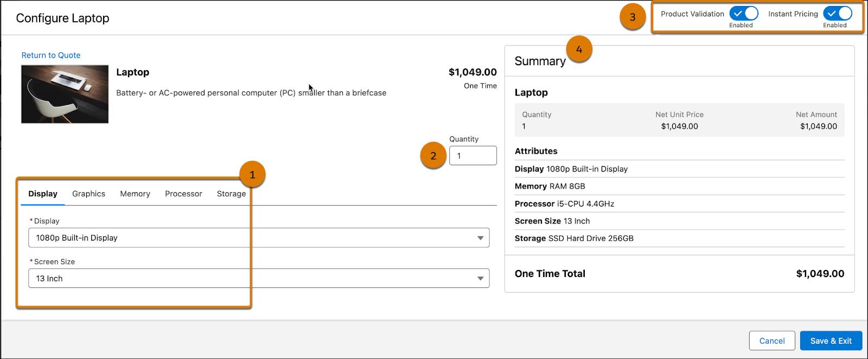Viewport: 868px width, 359px height.
Task: Click the Laptop product thumbnail image
Action: coord(65,95)
